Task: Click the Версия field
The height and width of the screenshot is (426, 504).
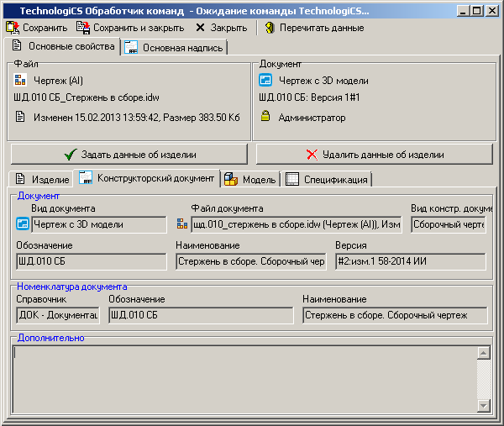Action: coord(410,261)
